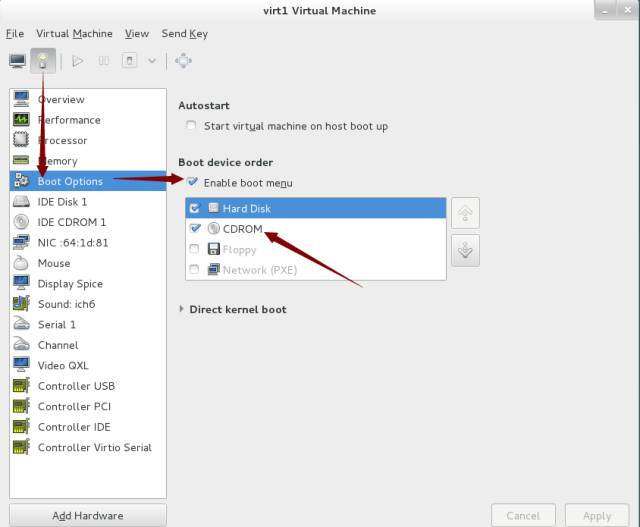Open NIC :64:1d:81 settings
640x527 pixels.
pyautogui.click(x=88, y=242)
